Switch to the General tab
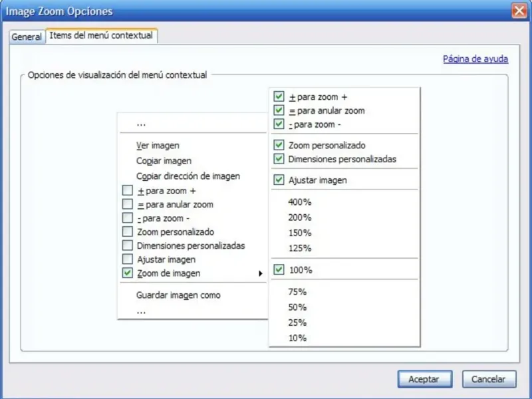The width and height of the screenshot is (532, 399). point(27,37)
